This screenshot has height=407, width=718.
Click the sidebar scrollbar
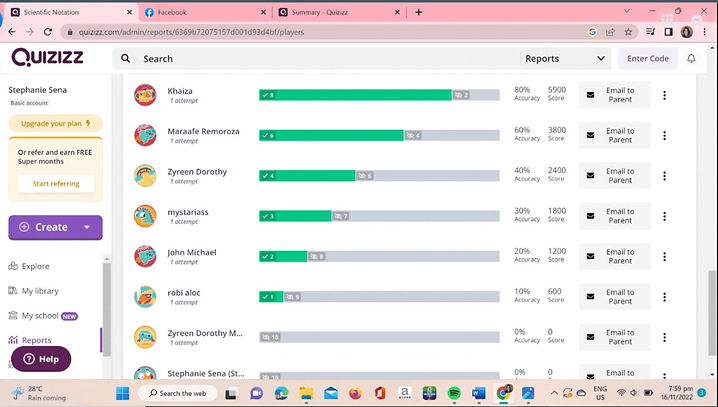107,309
